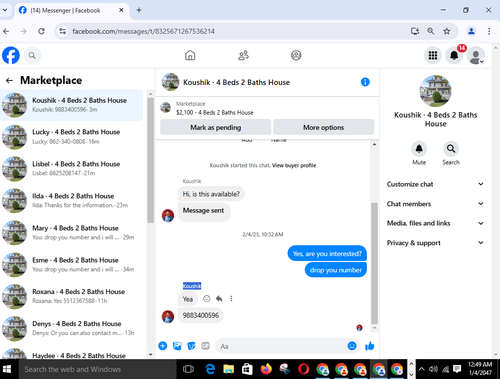This screenshot has height=379, width=500.
Task: Open Mary - 4 Beds 2 Baths House chat
Action: (72, 233)
